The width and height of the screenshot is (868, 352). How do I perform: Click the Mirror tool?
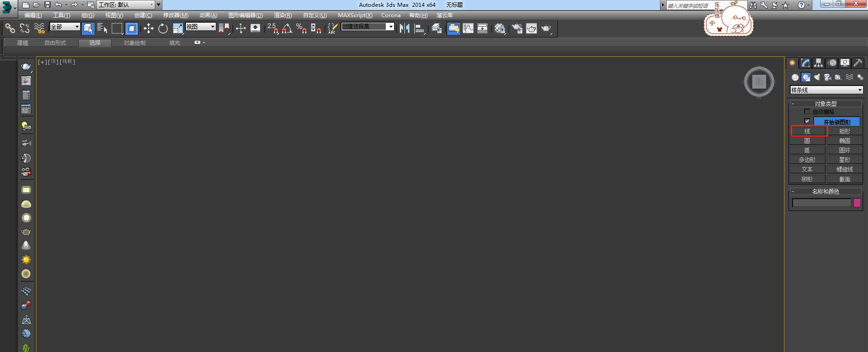pos(404,29)
